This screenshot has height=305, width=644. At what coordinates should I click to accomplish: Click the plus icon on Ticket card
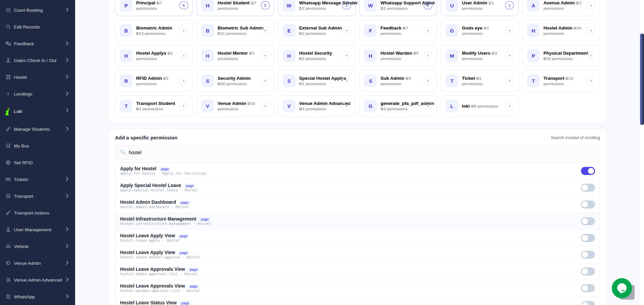(509, 81)
